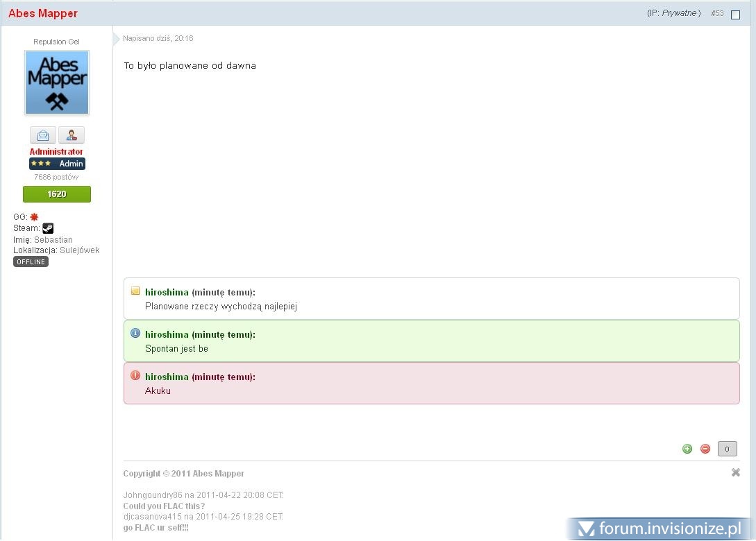Click the red warning icon beside 'Akuku'
This screenshot has width=756, height=541.
click(135, 376)
